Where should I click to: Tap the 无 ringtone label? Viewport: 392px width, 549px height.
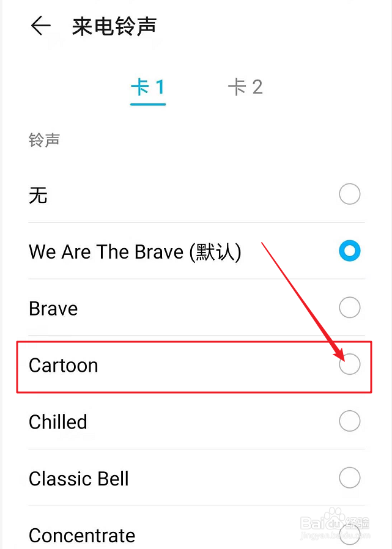click(38, 196)
